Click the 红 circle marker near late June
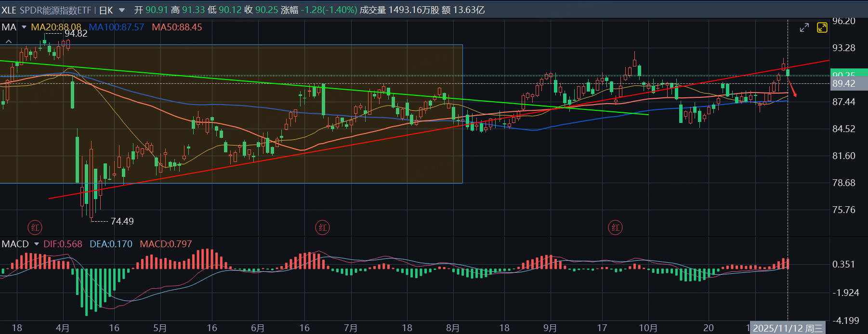 tap(323, 227)
